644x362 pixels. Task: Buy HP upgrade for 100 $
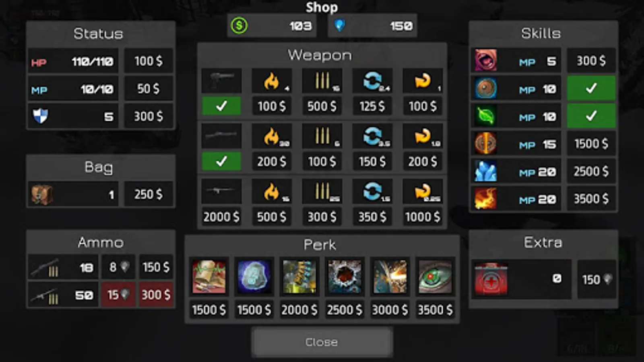(x=149, y=61)
